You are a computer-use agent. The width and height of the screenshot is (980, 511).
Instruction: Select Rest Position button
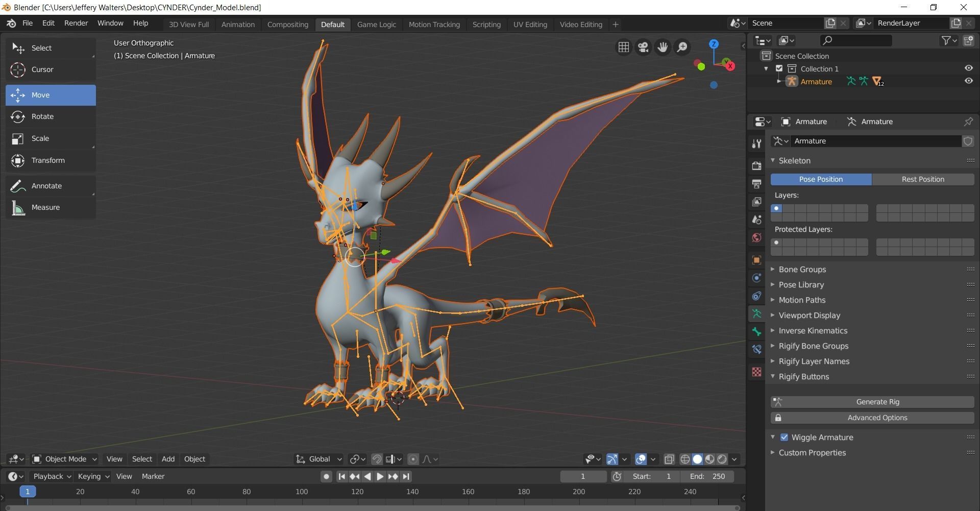923,179
